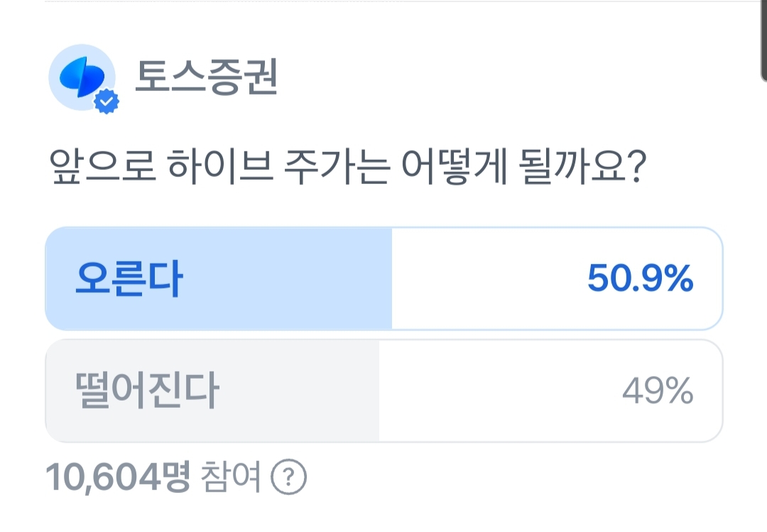The width and height of the screenshot is (767, 532).
Task: Click the poll question about 하이브 주가
Action: pos(348,170)
